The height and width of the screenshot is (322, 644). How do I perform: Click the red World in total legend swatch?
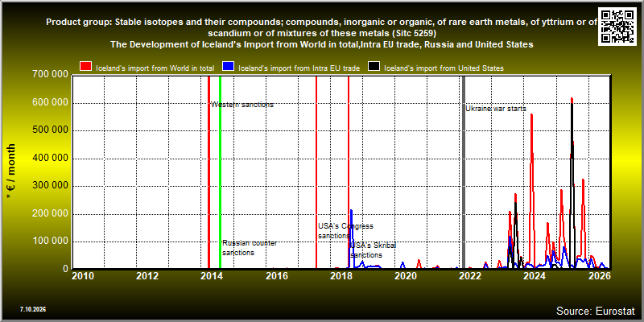(x=86, y=67)
